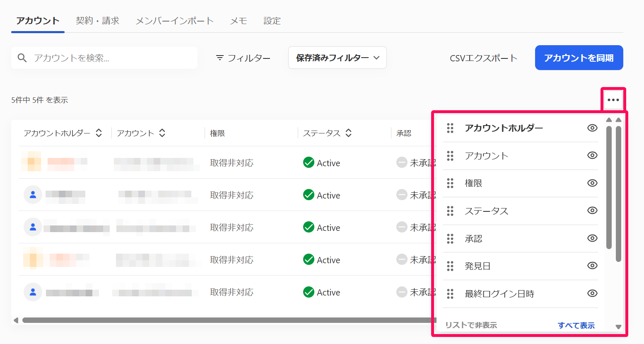The image size is (644, 344).
Task: Hide the 発見日 column with eye icon
Action: (592, 266)
